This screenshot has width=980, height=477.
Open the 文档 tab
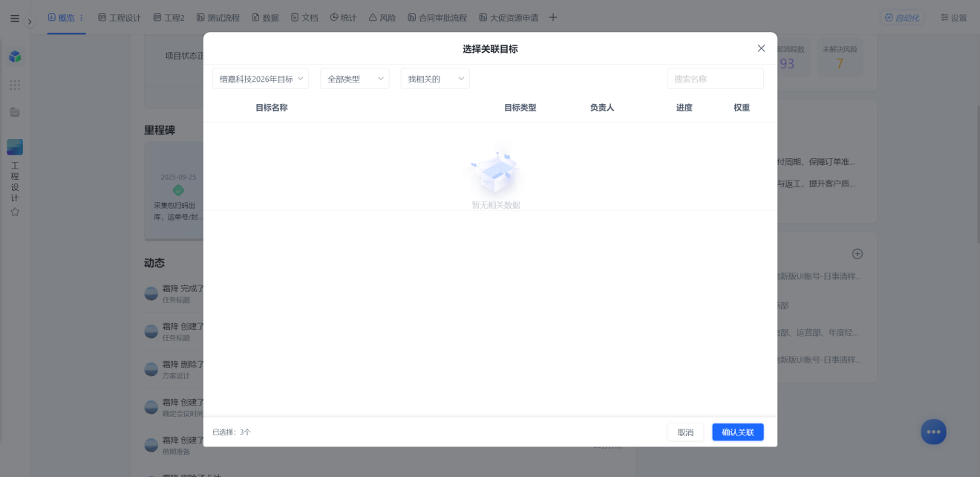point(304,18)
